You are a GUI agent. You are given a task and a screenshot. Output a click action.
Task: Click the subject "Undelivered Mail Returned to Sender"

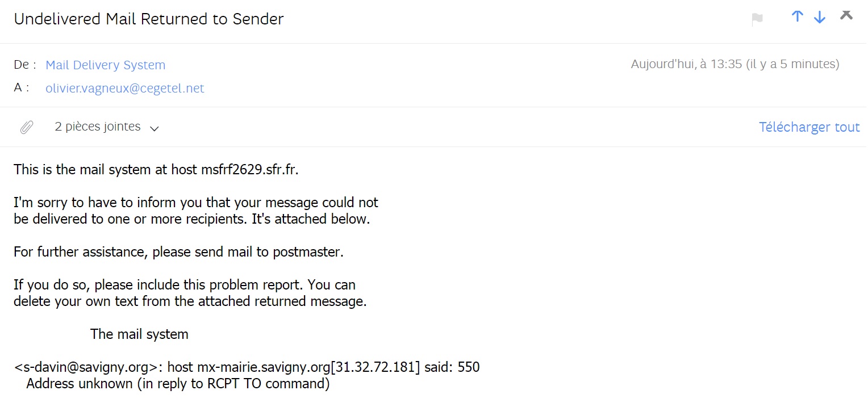[149, 19]
